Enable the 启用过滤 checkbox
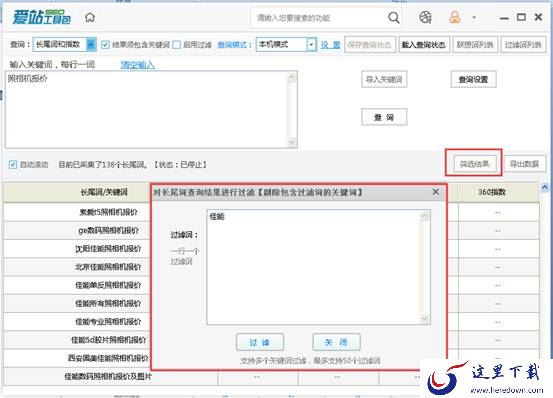This screenshot has height=398, width=553. click(x=177, y=45)
